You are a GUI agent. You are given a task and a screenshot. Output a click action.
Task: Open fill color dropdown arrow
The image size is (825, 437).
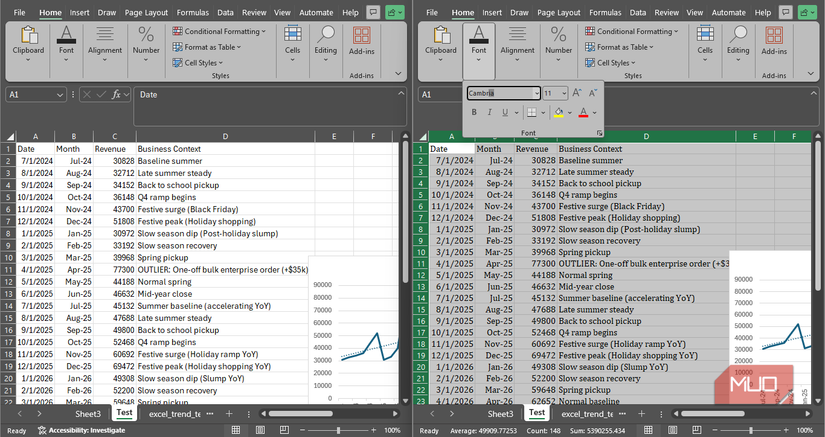[x=570, y=112]
